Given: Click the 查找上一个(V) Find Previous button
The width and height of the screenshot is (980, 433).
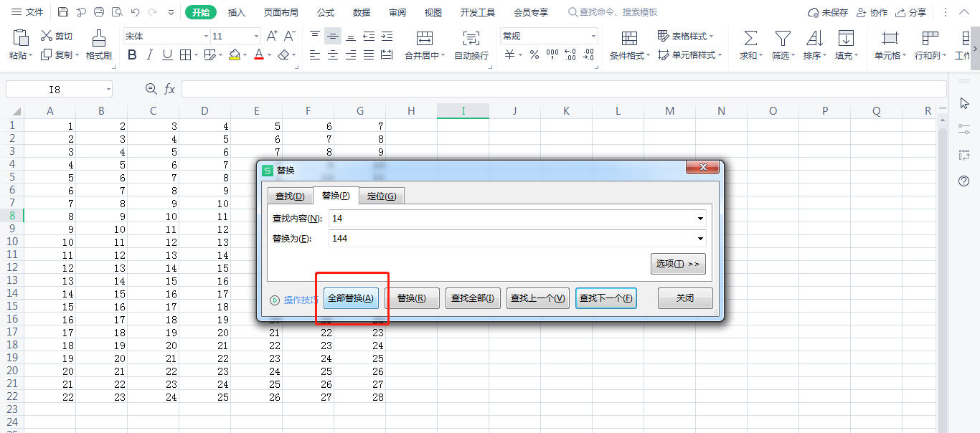Looking at the screenshot, I should [x=537, y=298].
